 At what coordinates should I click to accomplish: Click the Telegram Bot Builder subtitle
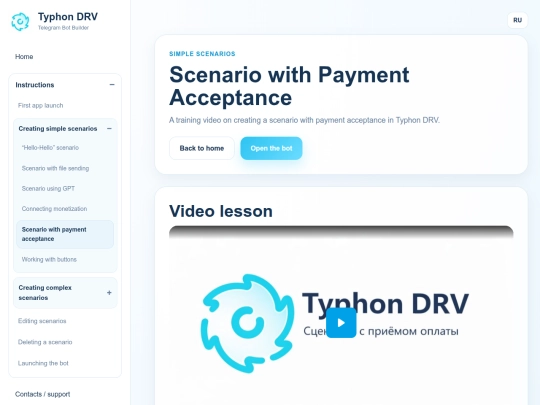(63, 28)
